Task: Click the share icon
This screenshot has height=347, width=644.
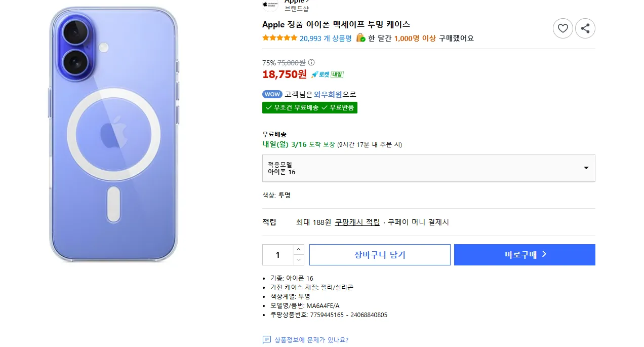Action: (x=585, y=28)
